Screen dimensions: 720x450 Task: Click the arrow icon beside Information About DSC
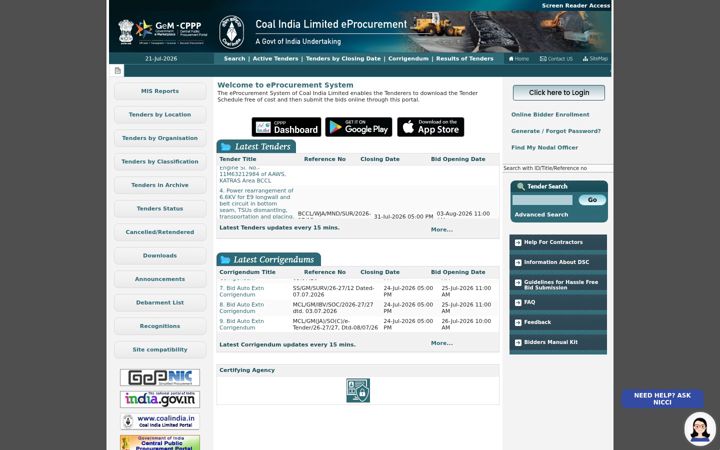coord(518,263)
